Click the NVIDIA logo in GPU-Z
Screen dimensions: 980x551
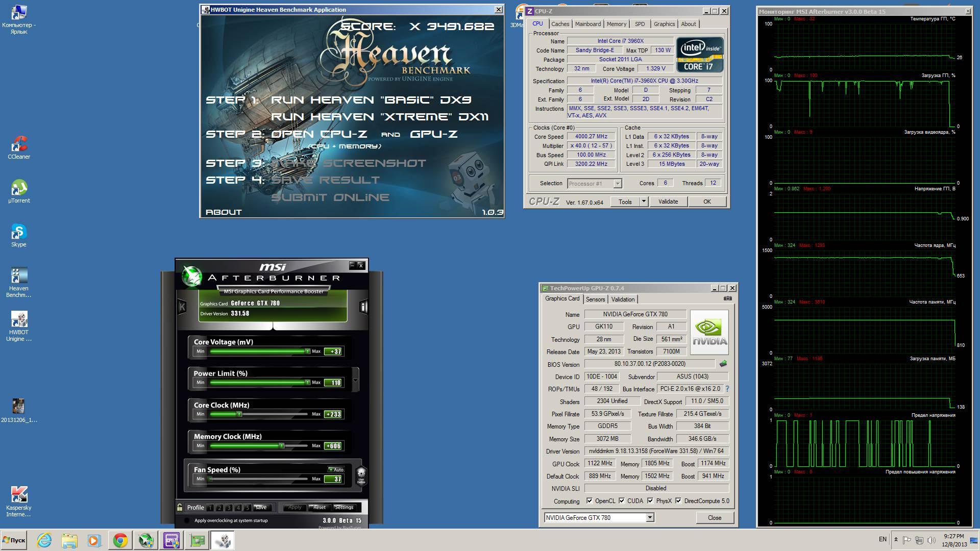(x=709, y=332)
